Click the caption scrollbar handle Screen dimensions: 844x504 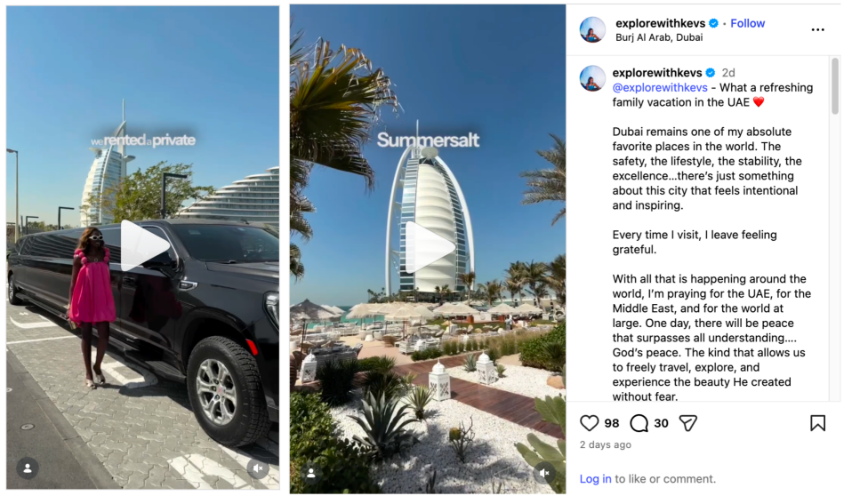click(x=835, y=86)
